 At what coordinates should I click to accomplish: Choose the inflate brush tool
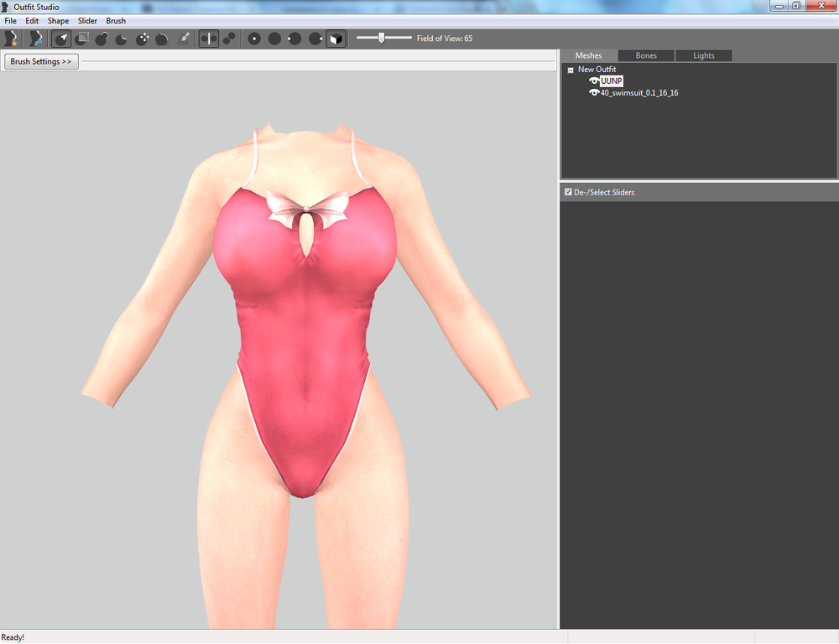pyautogui.click(x=102, y=39)
